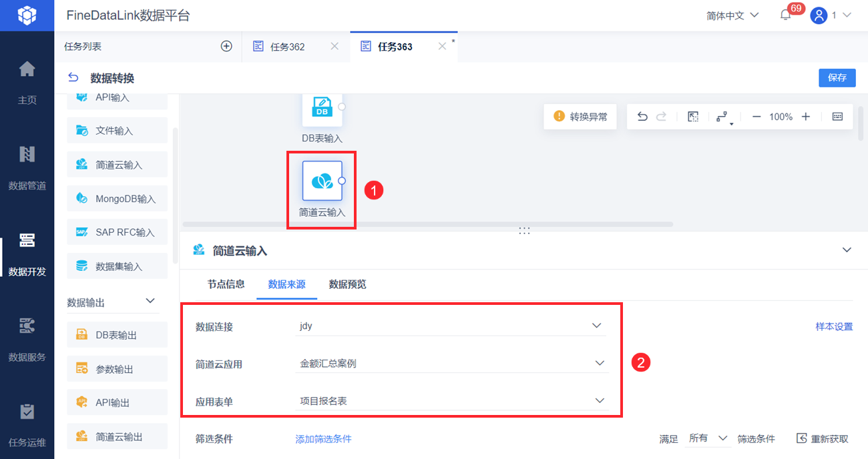Switch to the 任务362 tab
This screenshot has width=868, height=459.
[x=287, y=47]
